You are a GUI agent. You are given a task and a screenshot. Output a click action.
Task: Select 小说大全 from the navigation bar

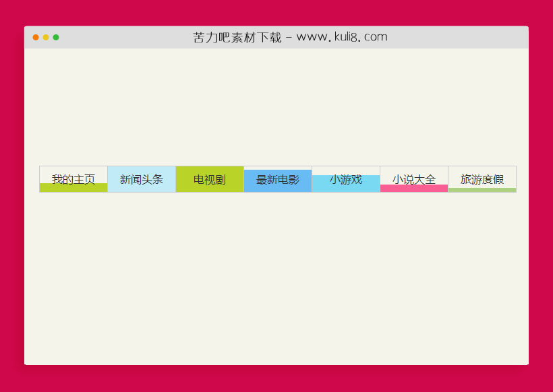pyautogui.click(x=414, y=178)
